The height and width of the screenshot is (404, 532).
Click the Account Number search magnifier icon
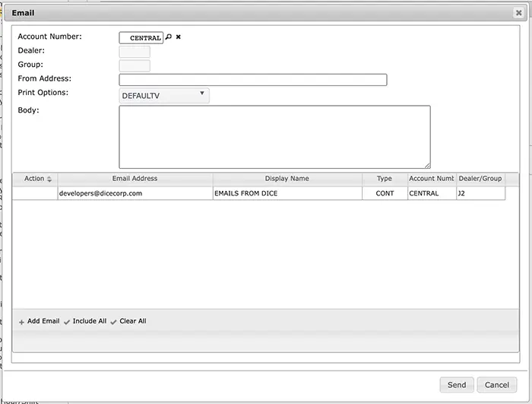[x=169, y=37]
